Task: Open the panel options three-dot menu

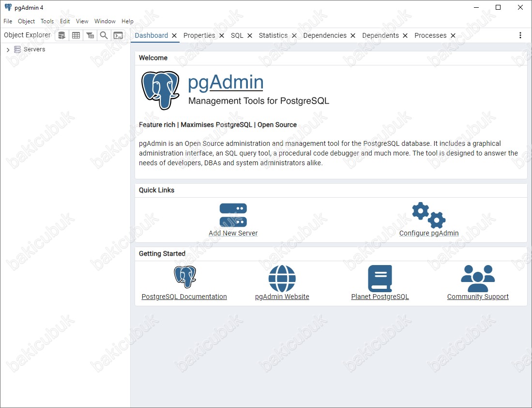Action: [520, 35]
